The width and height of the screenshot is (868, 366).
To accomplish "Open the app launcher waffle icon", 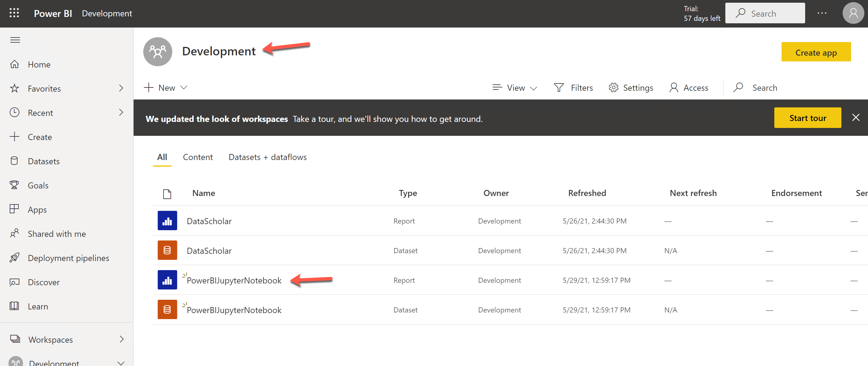I will point(14,13).
